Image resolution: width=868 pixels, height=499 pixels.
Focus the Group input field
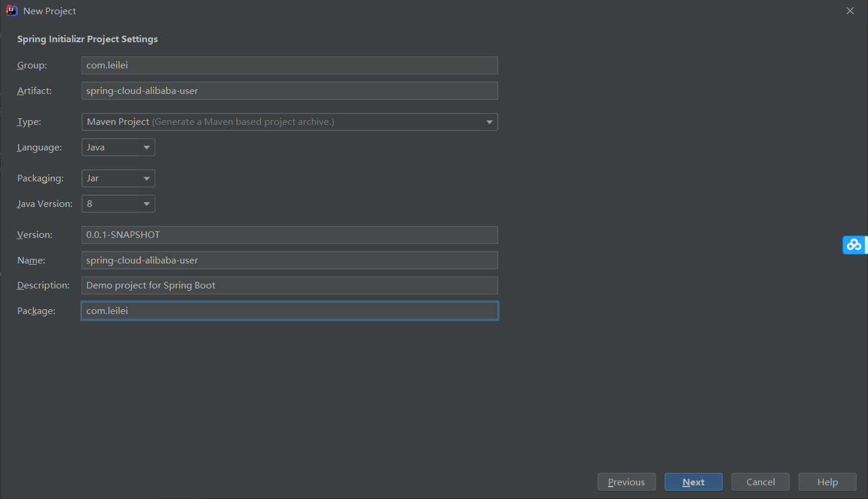289,65
